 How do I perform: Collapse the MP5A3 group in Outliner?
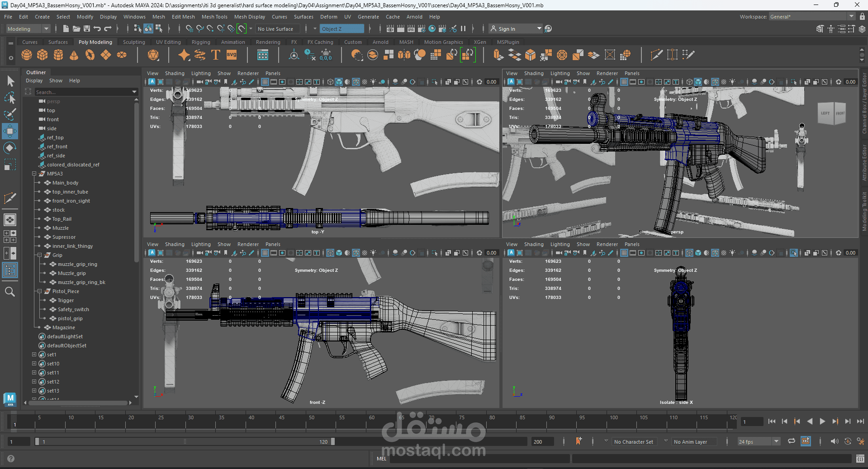pyautogui.click(x=34, y=174)
